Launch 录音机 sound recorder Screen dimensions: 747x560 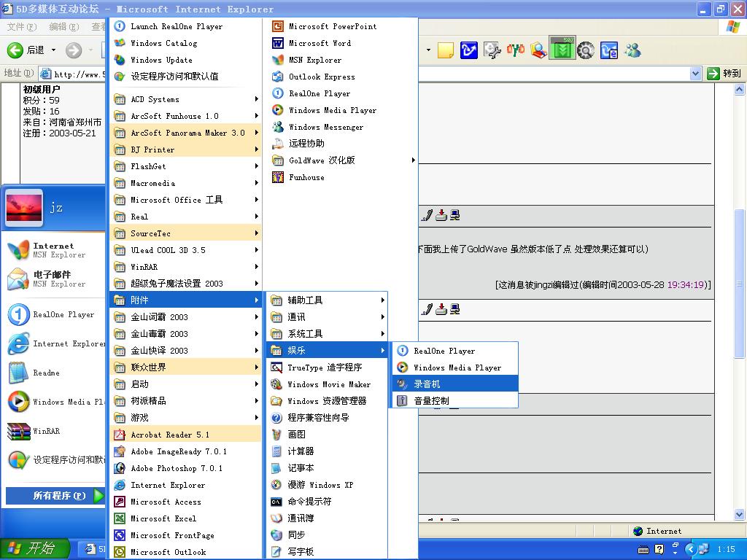[x=455, y=384]
